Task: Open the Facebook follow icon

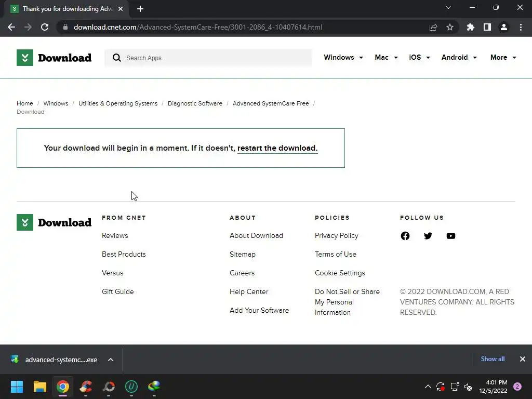Action: pos(405,236)
